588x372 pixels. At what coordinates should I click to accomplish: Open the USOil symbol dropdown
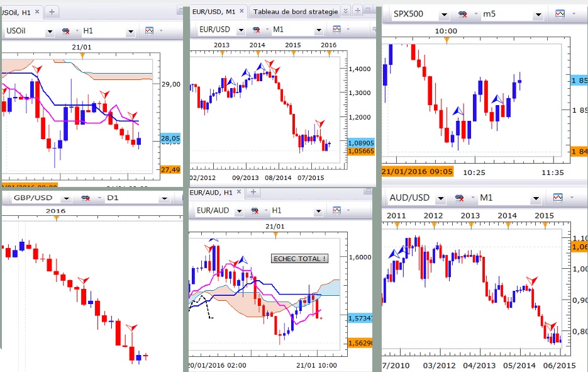[50, 30]
